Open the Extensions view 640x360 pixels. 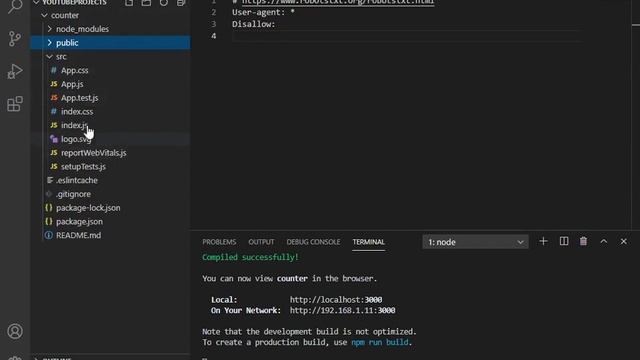tap(15, 104)
